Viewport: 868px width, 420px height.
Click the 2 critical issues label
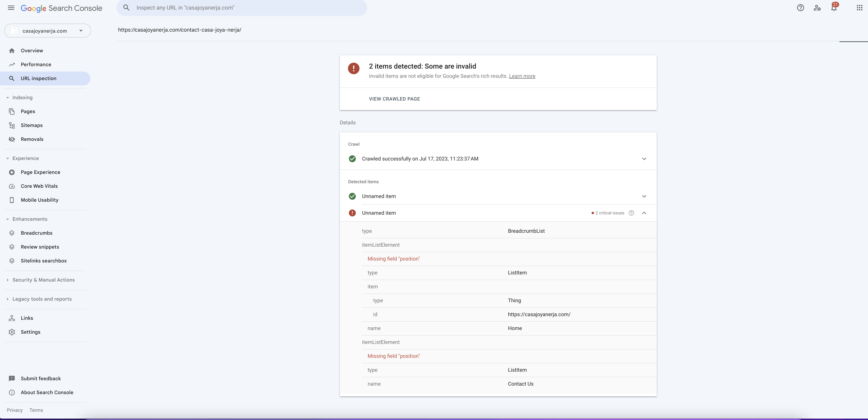pos(609,213)
